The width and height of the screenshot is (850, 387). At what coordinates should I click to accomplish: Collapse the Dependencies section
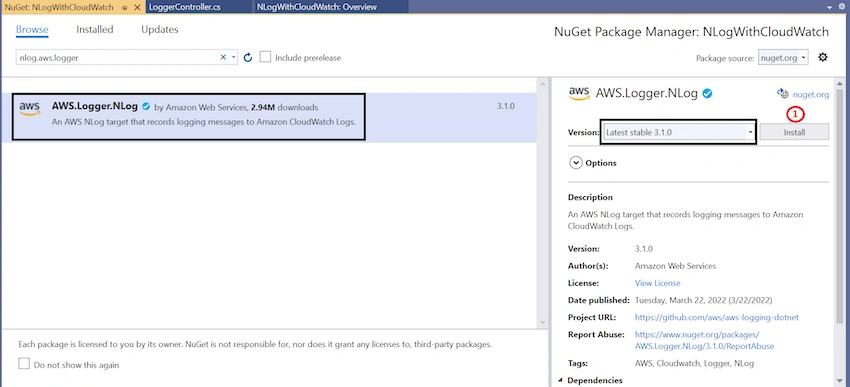tap(561, 380)
